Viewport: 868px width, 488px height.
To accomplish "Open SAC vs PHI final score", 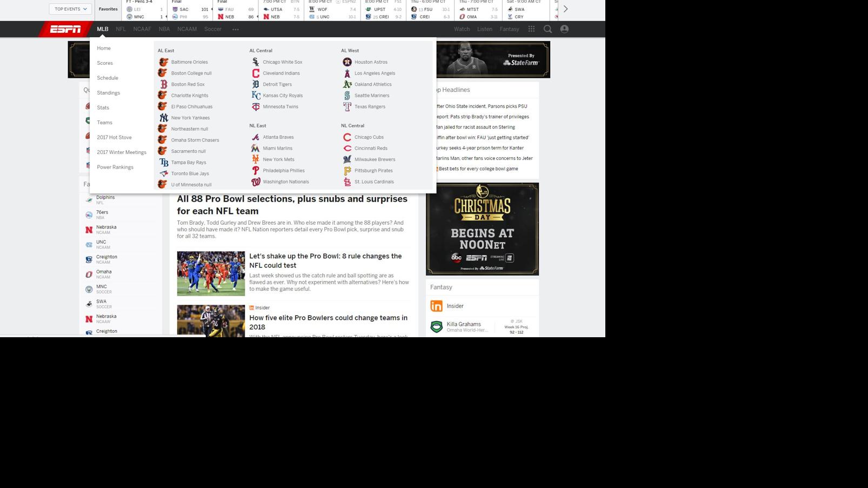I will [190, 10].
